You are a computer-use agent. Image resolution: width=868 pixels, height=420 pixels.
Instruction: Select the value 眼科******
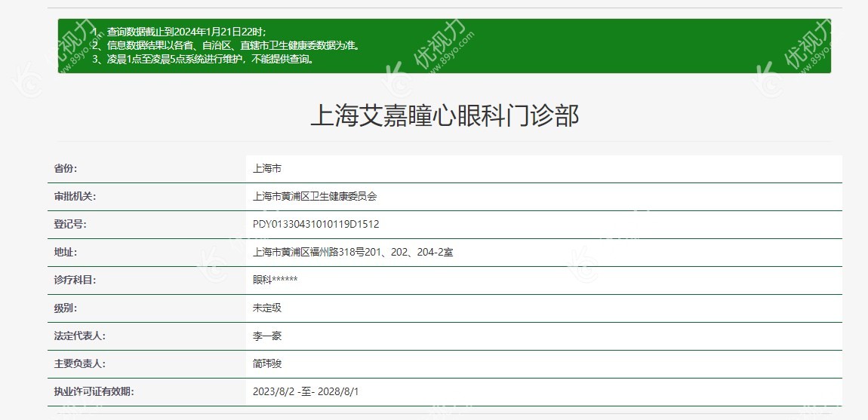click(x=275, y=280)
